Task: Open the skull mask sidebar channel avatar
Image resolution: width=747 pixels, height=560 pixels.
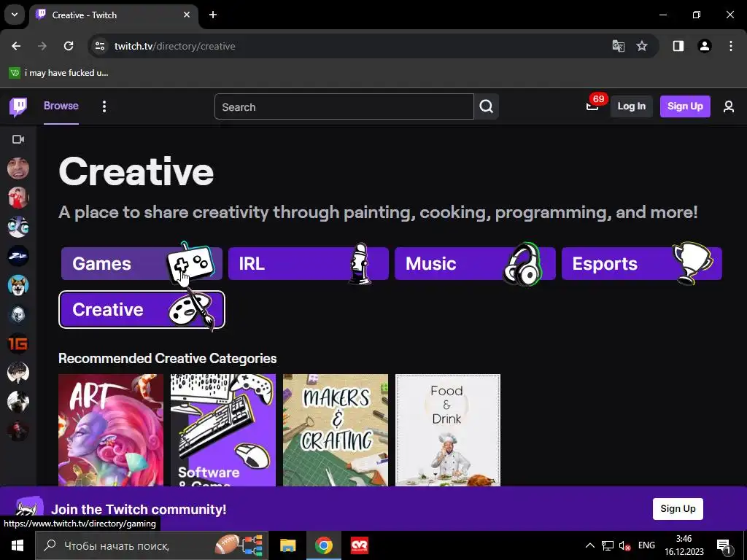Action: (18, 314)
